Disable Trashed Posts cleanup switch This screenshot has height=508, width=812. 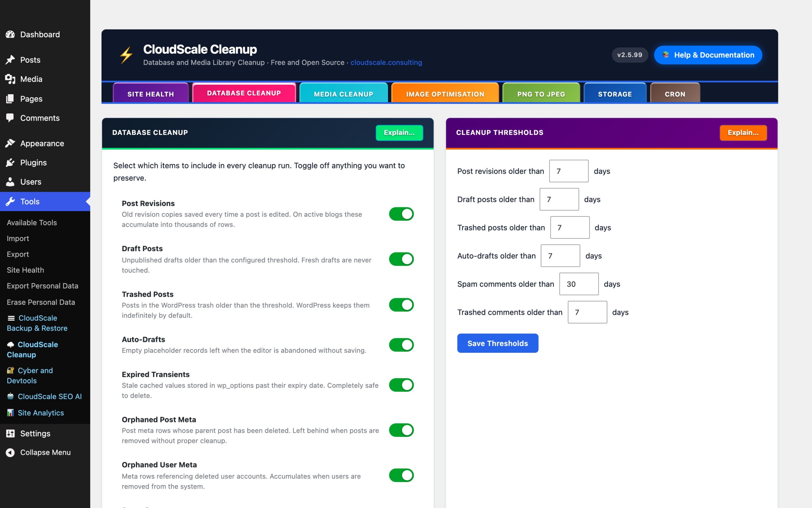401,305
